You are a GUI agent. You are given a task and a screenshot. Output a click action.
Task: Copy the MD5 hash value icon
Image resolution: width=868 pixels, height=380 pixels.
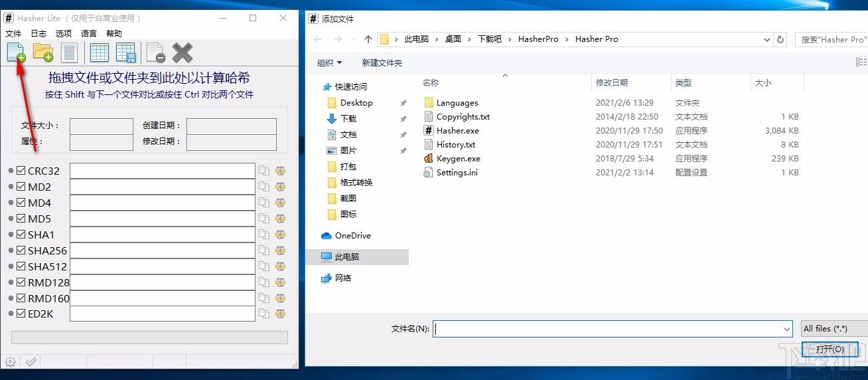coord(264,219)
